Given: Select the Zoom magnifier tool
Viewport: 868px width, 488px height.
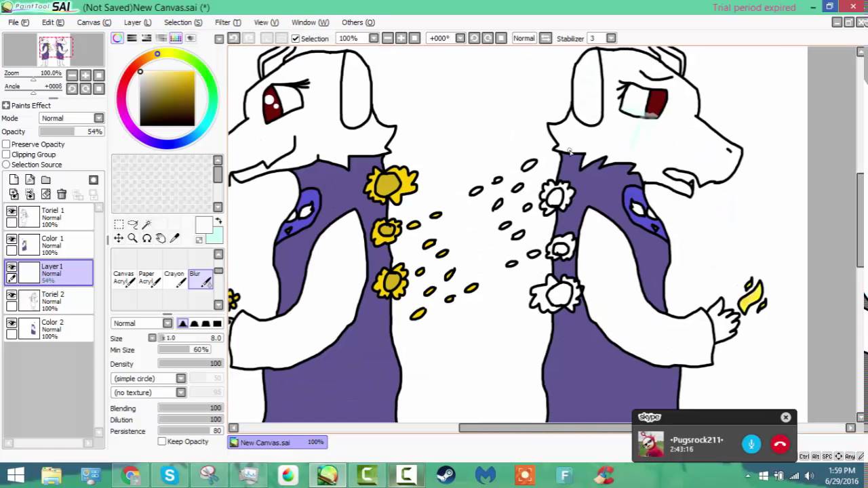Looking at the screenshot, I should [133, 239].
